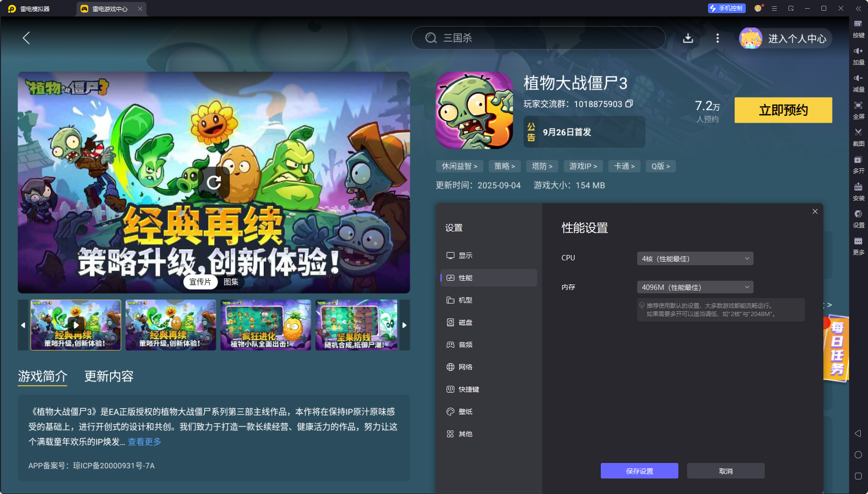Select the 坚果防线 screenshot thumbnail

[356, 325]
